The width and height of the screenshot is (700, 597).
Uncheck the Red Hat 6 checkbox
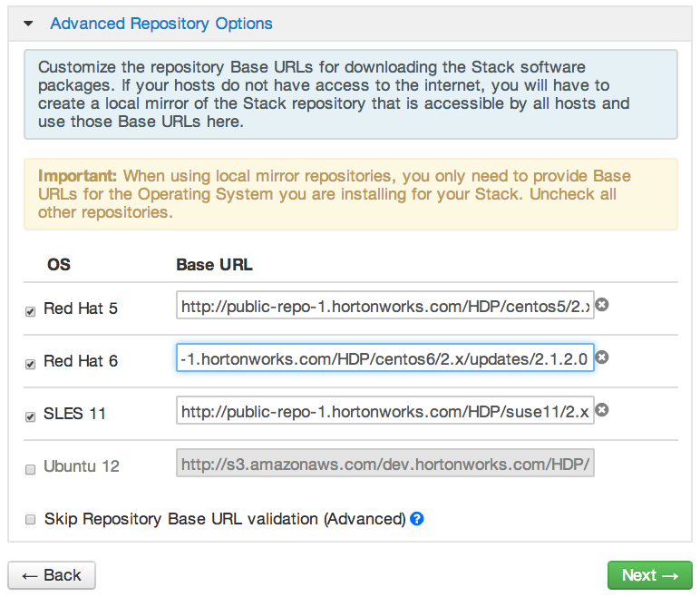coord(31,363)
